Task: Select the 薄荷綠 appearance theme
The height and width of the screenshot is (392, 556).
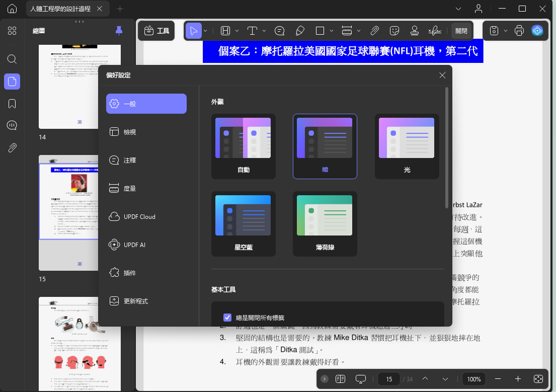Action: click(x=325, y=224)
